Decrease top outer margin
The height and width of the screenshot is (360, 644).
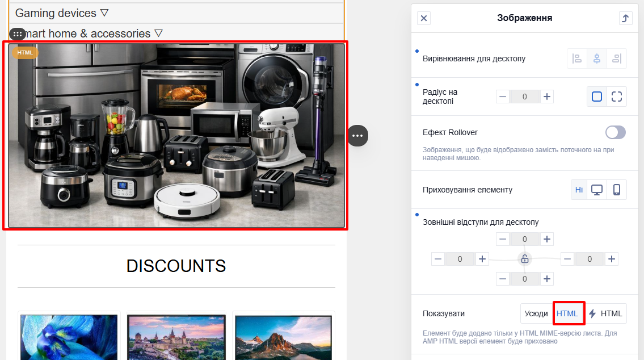tap(503, 239)
